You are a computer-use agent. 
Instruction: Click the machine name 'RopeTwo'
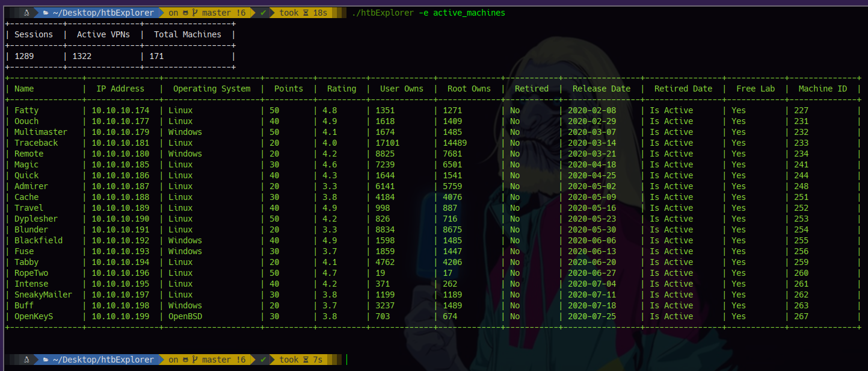pyautogui.click(x=31, y=273)
